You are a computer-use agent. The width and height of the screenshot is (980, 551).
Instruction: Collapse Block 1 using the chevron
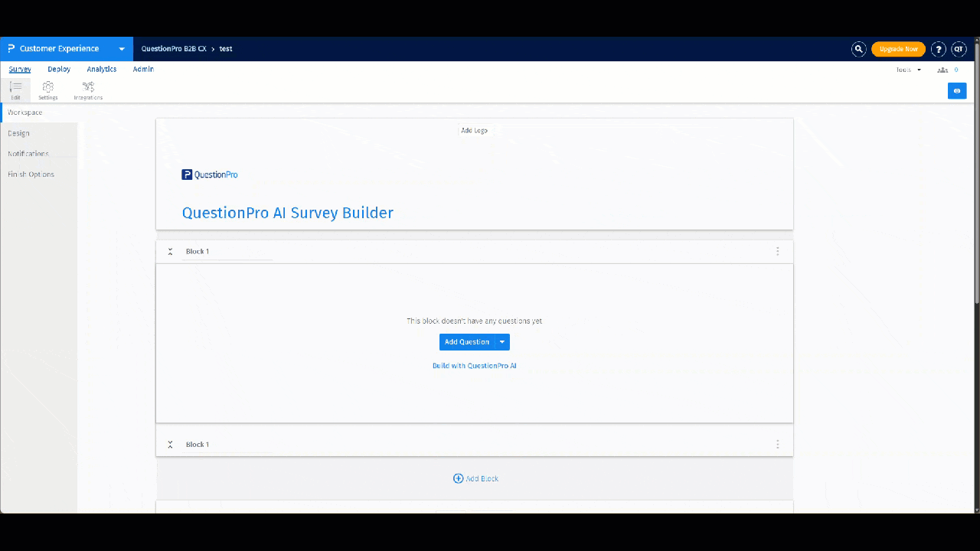pyautogui.click(x=170, y=251)
